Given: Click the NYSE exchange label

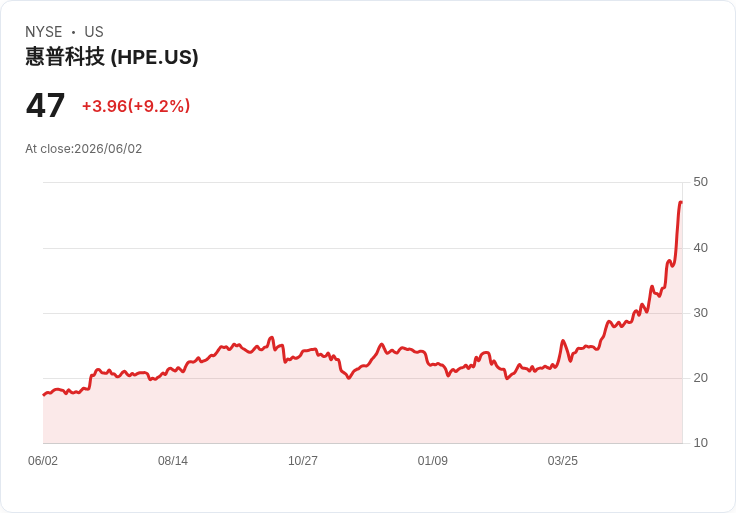Looking at the screenshot, I should [x=44, y=32].
